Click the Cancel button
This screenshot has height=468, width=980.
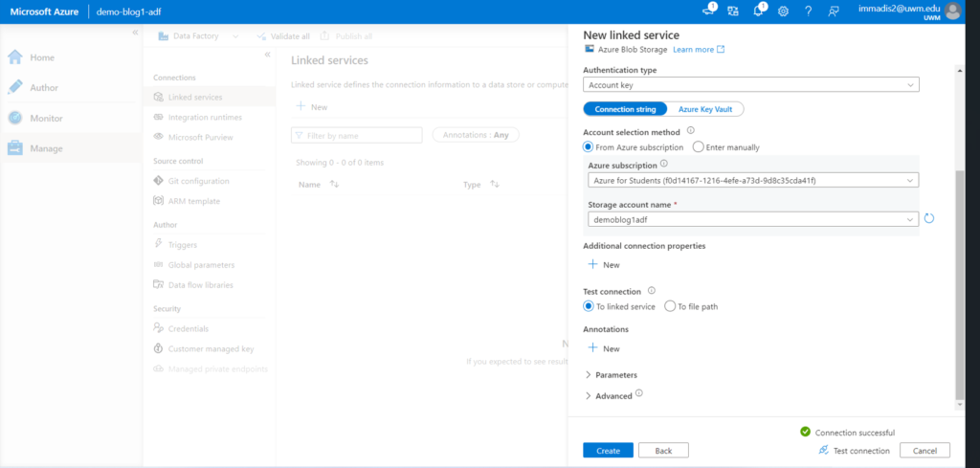coord(924,451)
